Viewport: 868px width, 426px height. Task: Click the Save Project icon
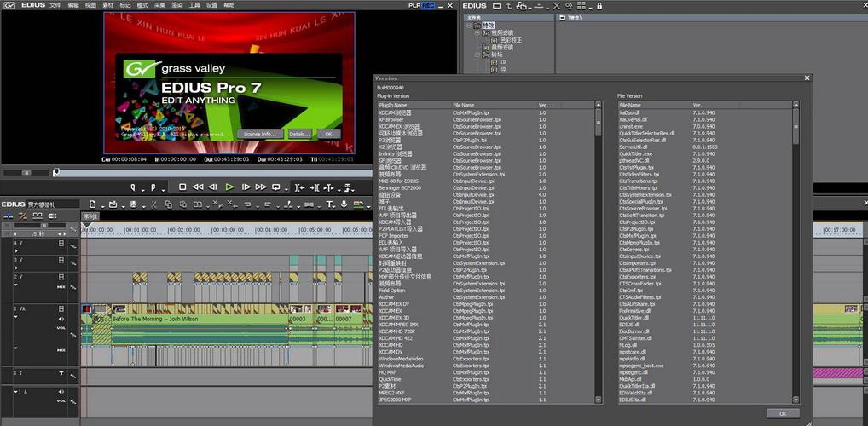133,204
